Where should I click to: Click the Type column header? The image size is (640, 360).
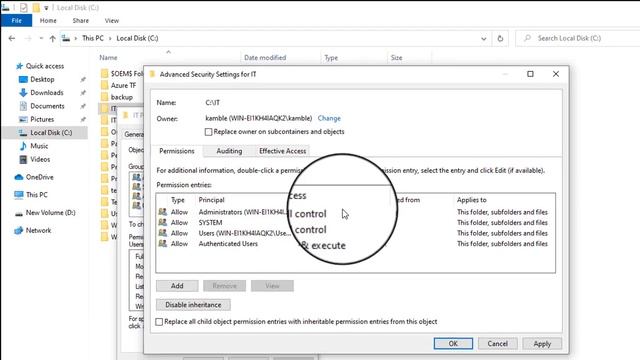click(178, 200)
